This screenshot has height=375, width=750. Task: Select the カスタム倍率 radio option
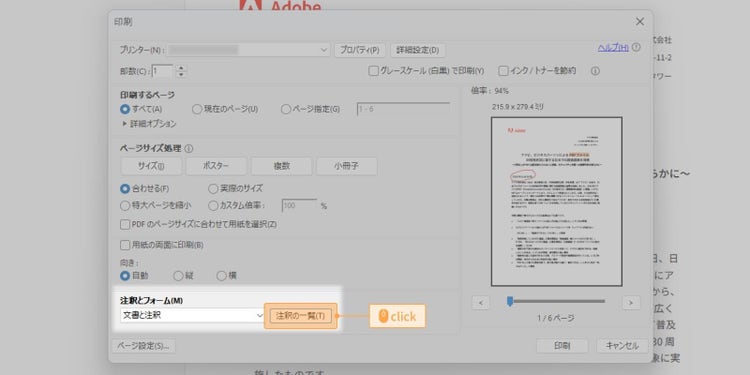point(213,206)
